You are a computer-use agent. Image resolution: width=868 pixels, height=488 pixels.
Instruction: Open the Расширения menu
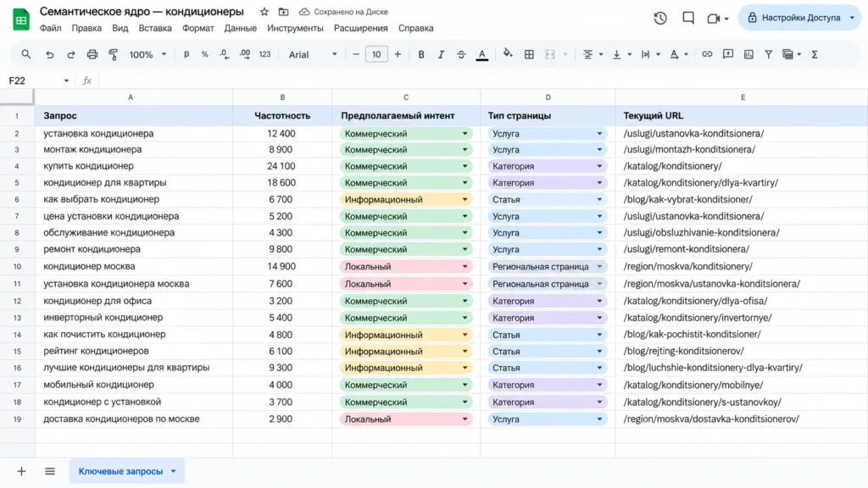[x=361, y=28]
